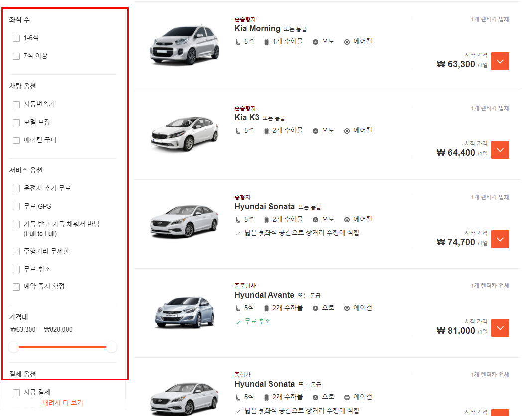Click 내려서 더 보기 to see more
Image resolution: width=532 pixels, height=416 pixels.
[x=62, y=403]
